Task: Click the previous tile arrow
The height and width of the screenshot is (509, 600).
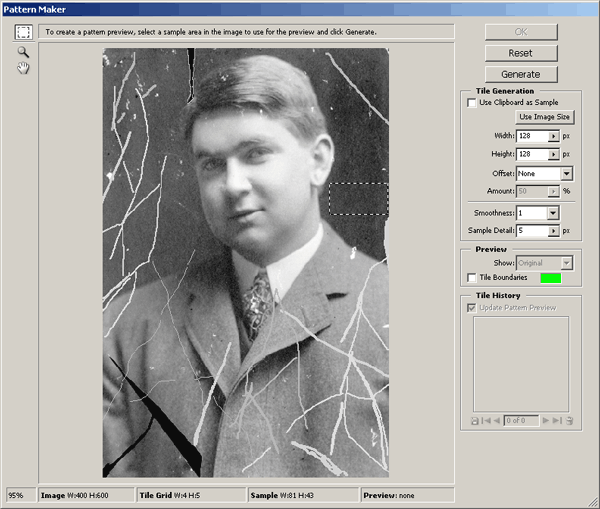Action: click(497, 421)
